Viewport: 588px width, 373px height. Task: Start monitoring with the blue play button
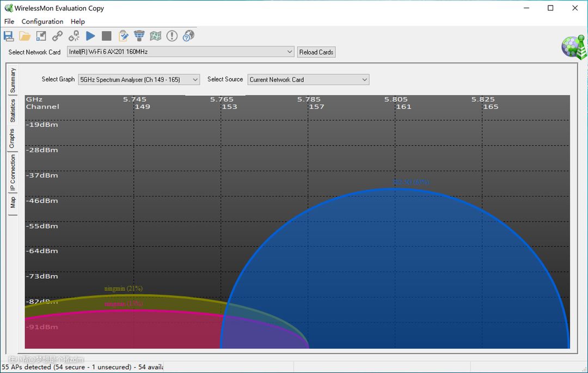click(90, 36)
